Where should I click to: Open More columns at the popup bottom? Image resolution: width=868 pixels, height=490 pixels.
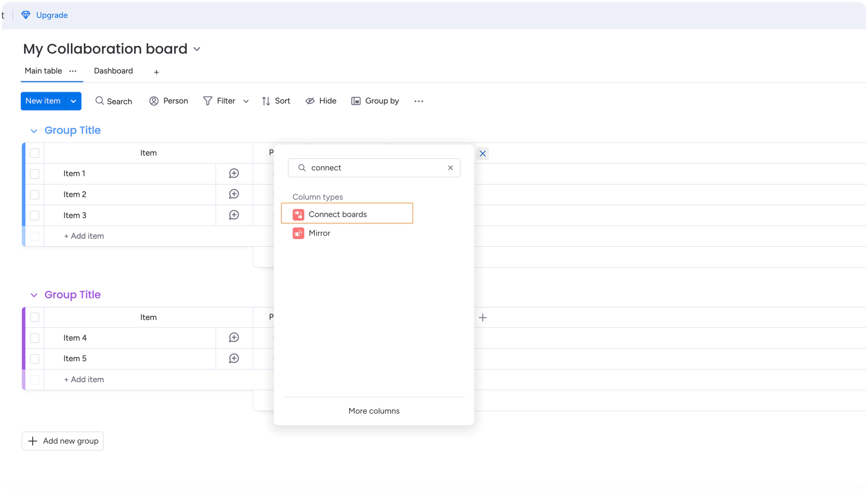[373, 411]
